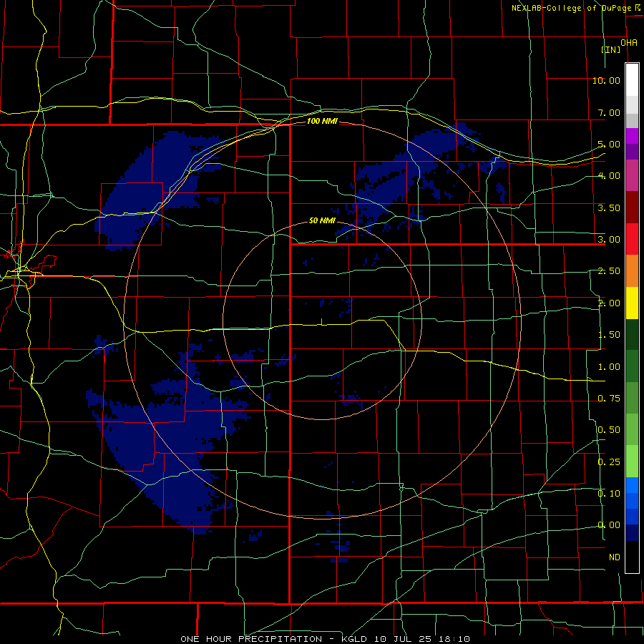Click the 'KGLD' radar site identifier

pos(355,639)
